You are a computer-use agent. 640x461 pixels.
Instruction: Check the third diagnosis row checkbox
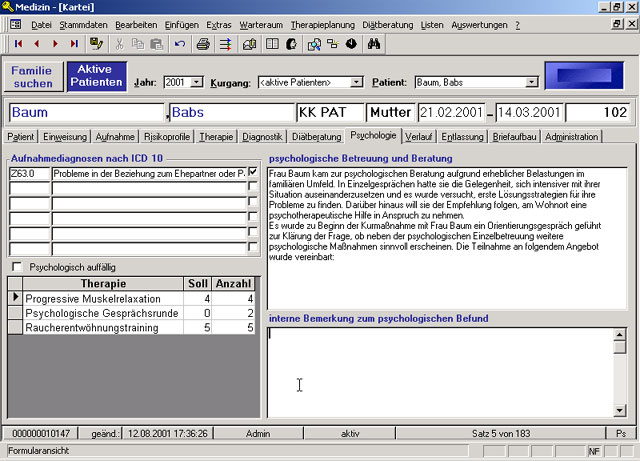[253, 202]
